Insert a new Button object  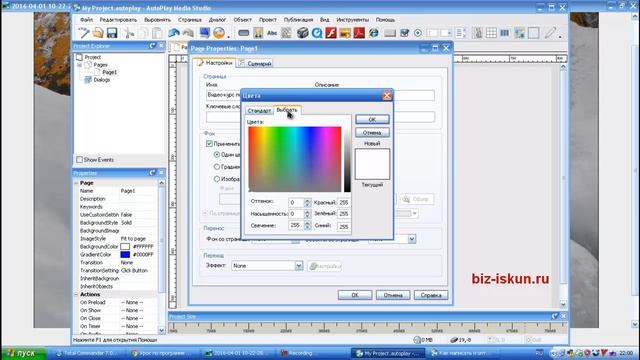coord(244,33)
